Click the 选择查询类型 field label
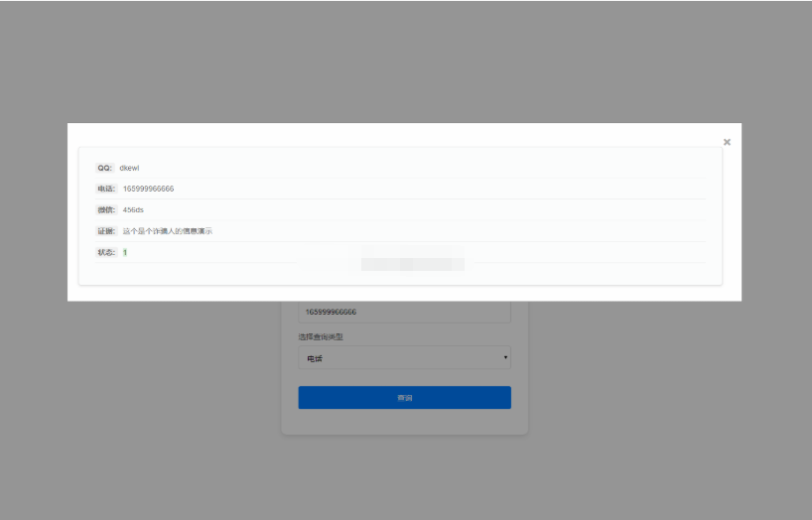Viewport: 812px width, 520px height. [324, 336]
